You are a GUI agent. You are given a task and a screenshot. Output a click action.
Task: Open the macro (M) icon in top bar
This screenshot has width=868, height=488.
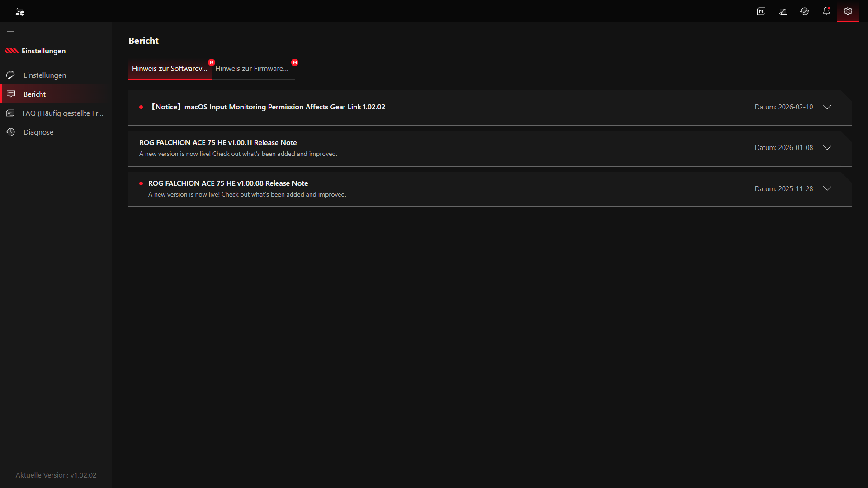tap(761, 11)
